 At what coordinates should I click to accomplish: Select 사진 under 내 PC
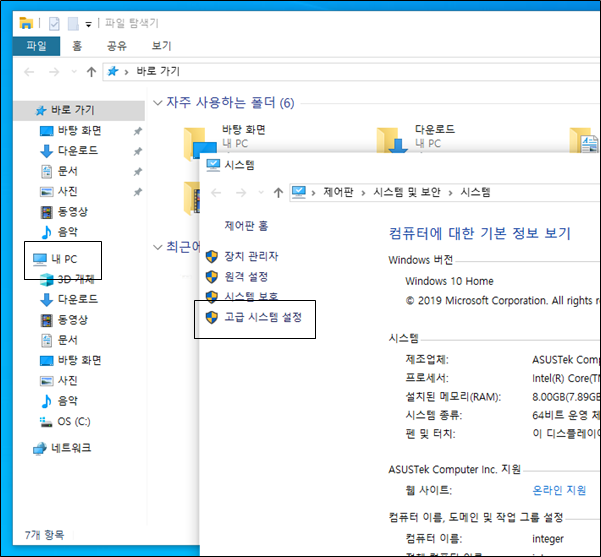tap(59, 381)
